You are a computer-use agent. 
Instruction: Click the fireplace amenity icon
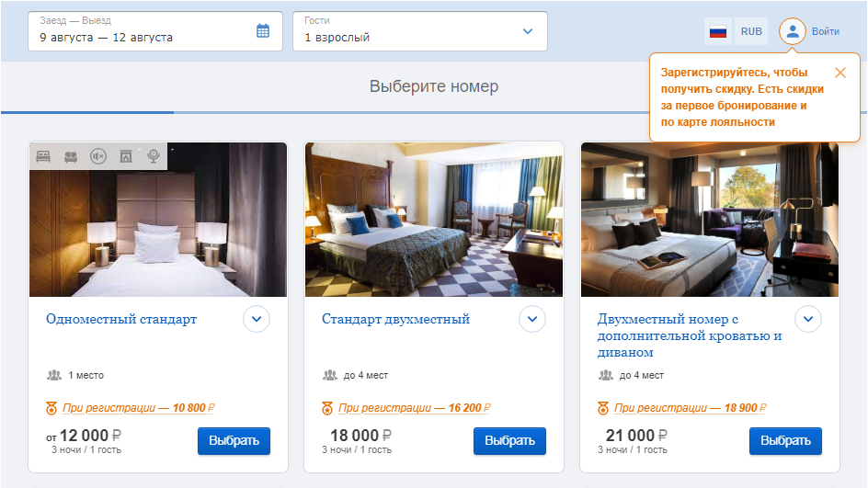coord(126,156)
